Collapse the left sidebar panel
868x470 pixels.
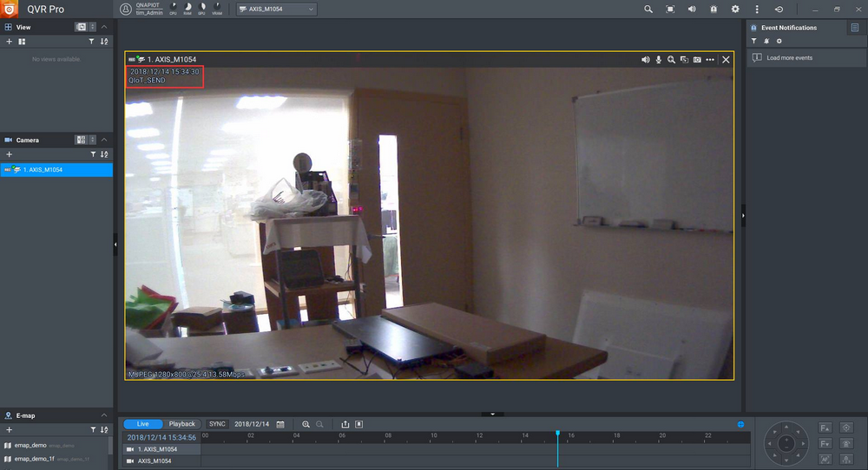coord(115,244)
